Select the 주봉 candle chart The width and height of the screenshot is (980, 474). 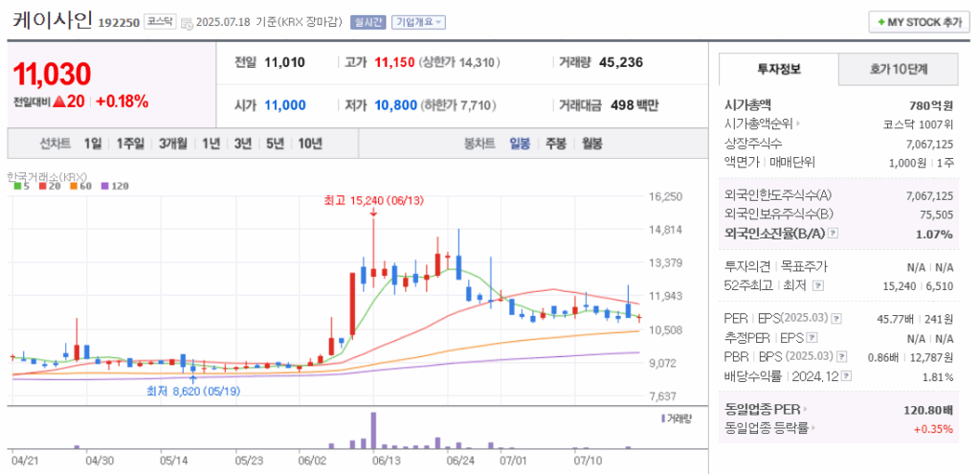point(556,144)
